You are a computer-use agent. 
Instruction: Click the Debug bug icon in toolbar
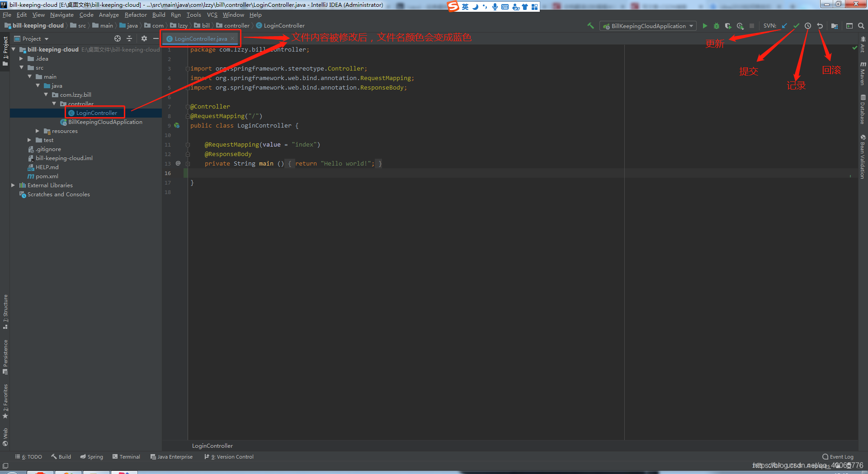pos(716,26)
